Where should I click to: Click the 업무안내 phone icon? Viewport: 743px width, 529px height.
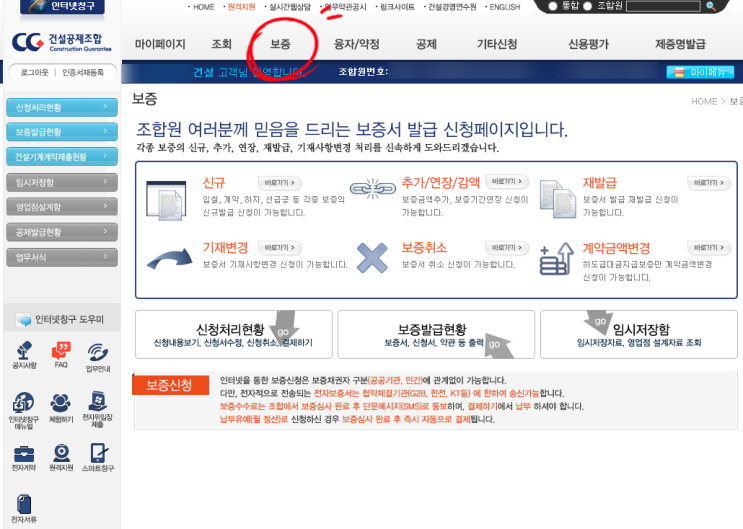[98, 353]
